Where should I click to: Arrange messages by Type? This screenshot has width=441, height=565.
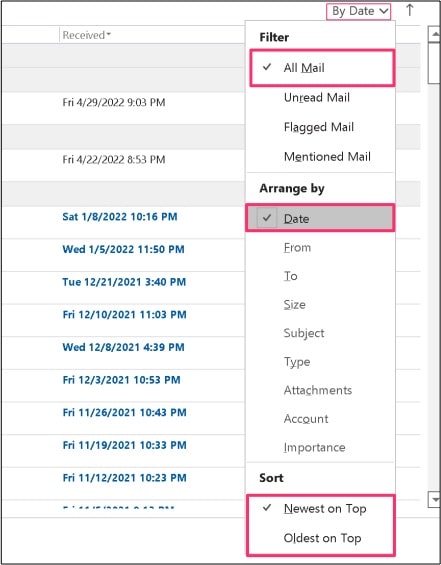tap(320, 361)
